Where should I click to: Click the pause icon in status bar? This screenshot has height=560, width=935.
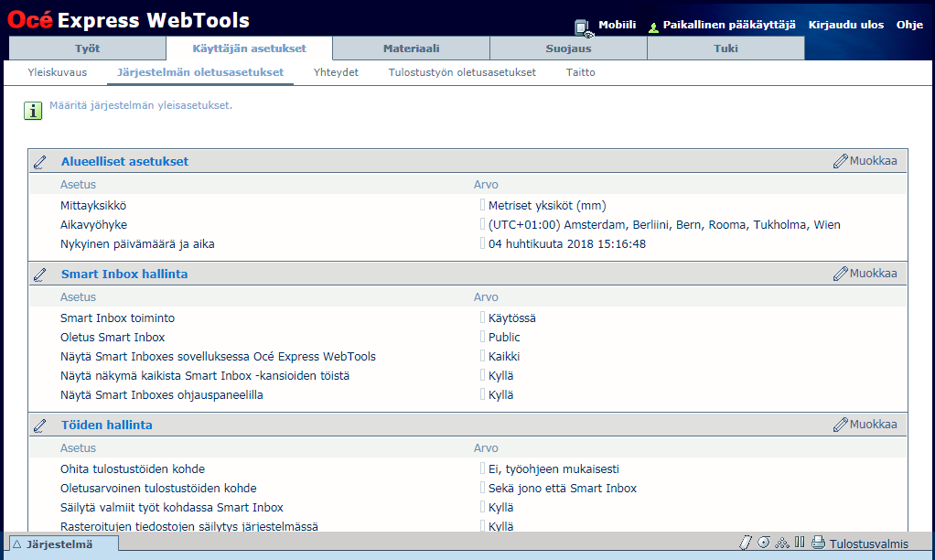point(800,543)
